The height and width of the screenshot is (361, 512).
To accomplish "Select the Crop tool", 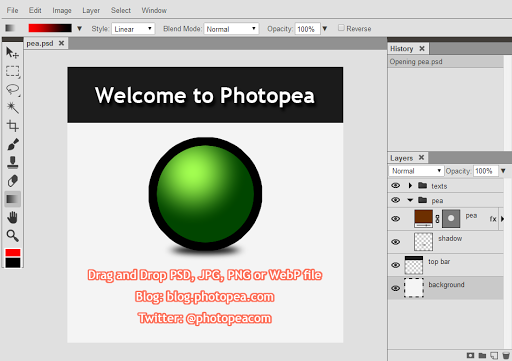I will [x=13, y=126].
